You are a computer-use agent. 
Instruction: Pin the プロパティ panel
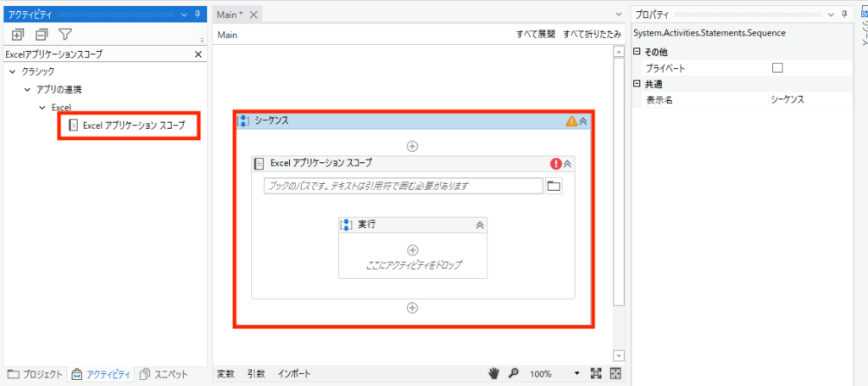pyautogui.click(x=844, y=14)
